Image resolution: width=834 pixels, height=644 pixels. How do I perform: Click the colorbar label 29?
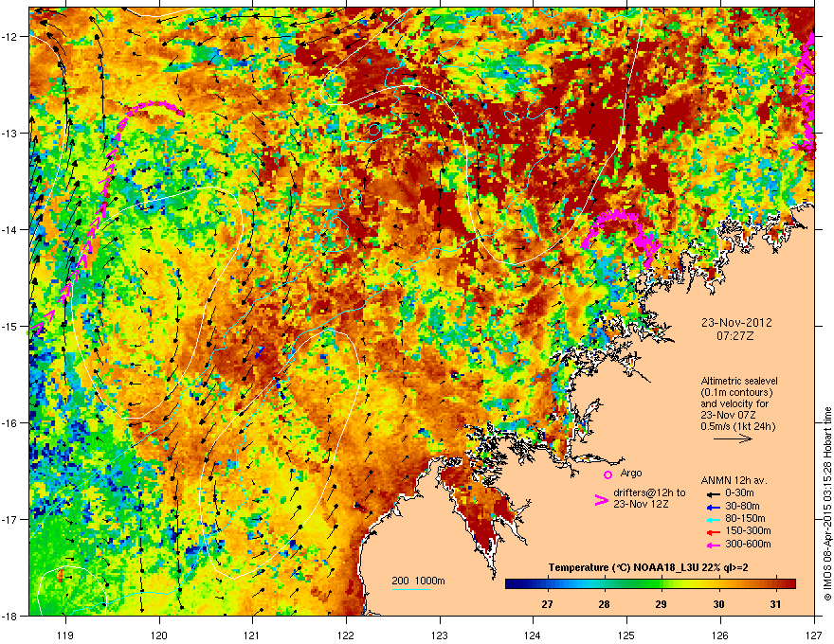[662, 604]
